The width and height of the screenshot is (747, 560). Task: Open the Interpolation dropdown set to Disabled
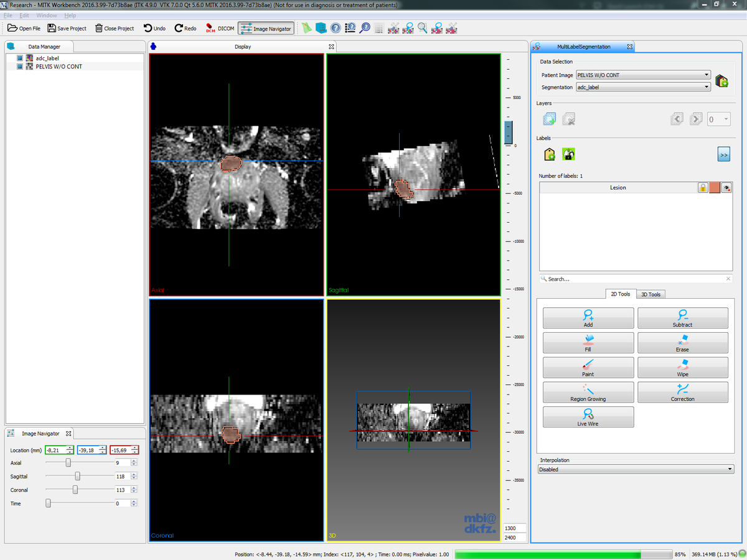[636, 469]
